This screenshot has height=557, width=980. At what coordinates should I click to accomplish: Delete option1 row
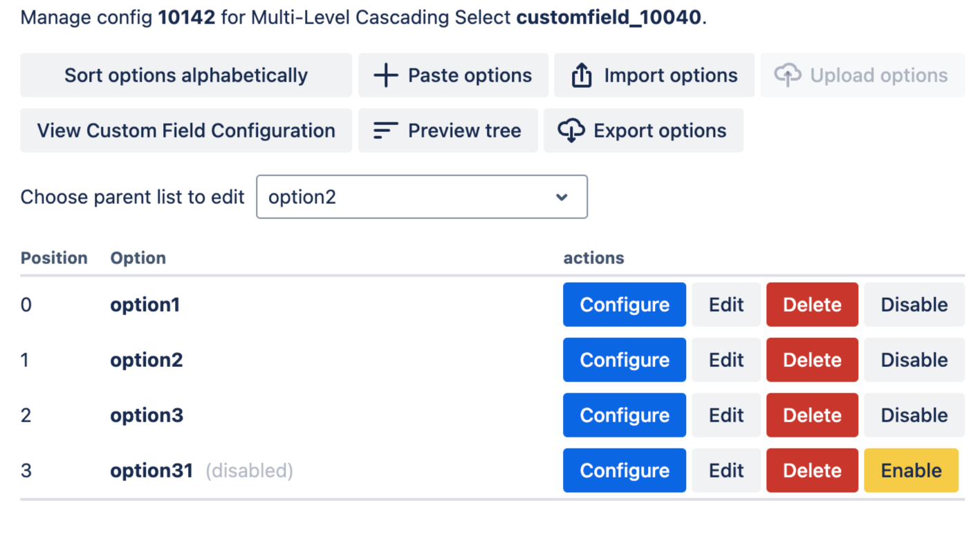pos(812,305)
